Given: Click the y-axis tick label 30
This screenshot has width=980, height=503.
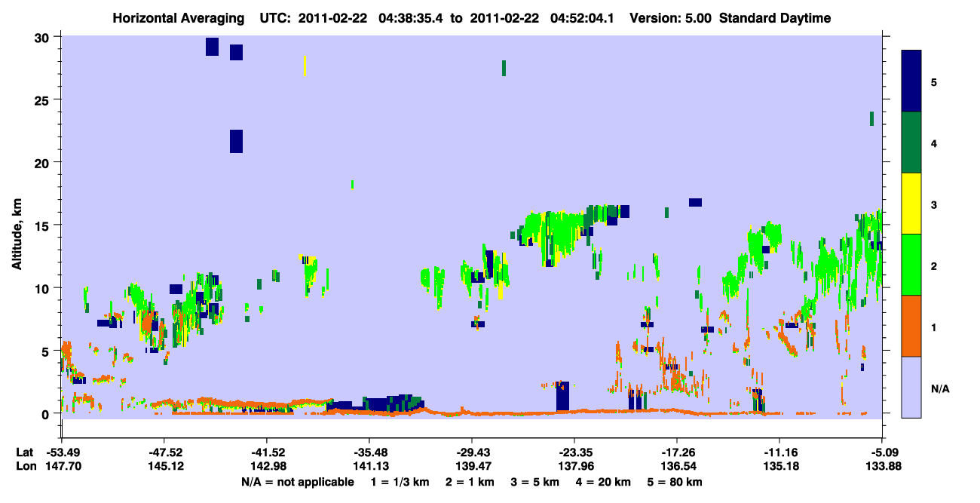Looking at the screenshot, I should (x=44, y=37).
